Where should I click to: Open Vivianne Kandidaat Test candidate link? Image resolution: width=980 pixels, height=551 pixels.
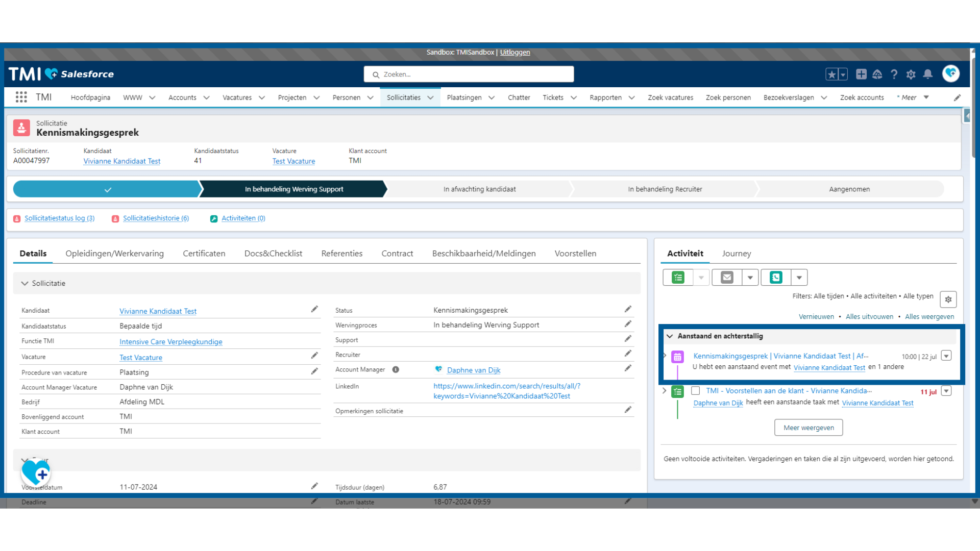pyautogui.click(x=157, y=311)
